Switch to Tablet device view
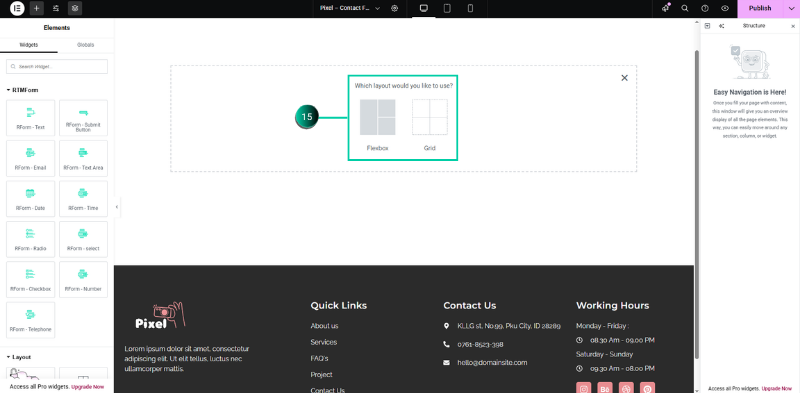This screenshot has width=800, height=393. click(x=447, y=8)
